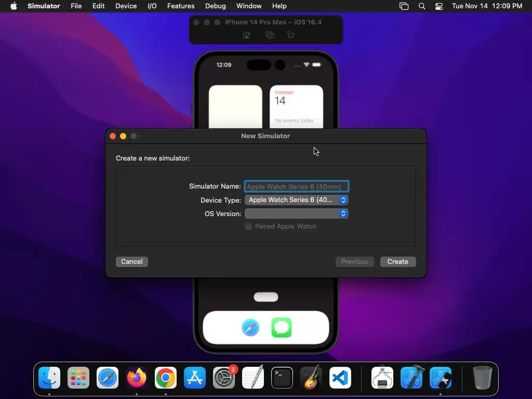
Task: Open the Simulator menu
Action: tap(44, 6)
